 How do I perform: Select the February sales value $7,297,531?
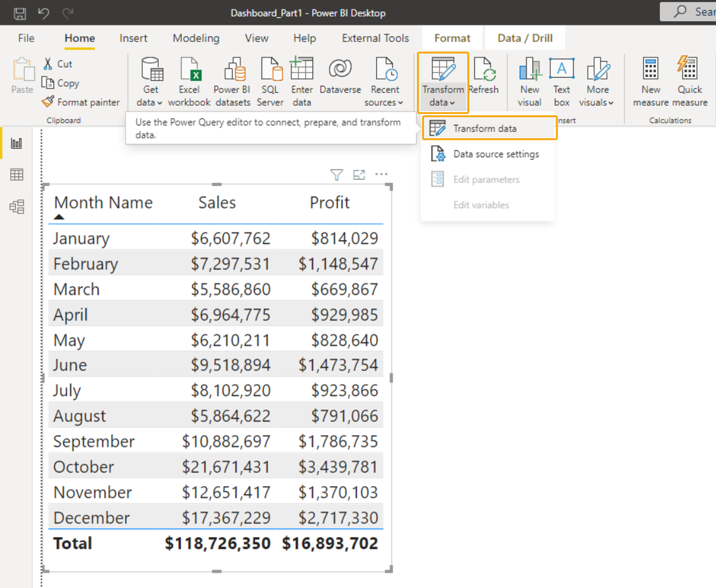[x=231, y=264]
